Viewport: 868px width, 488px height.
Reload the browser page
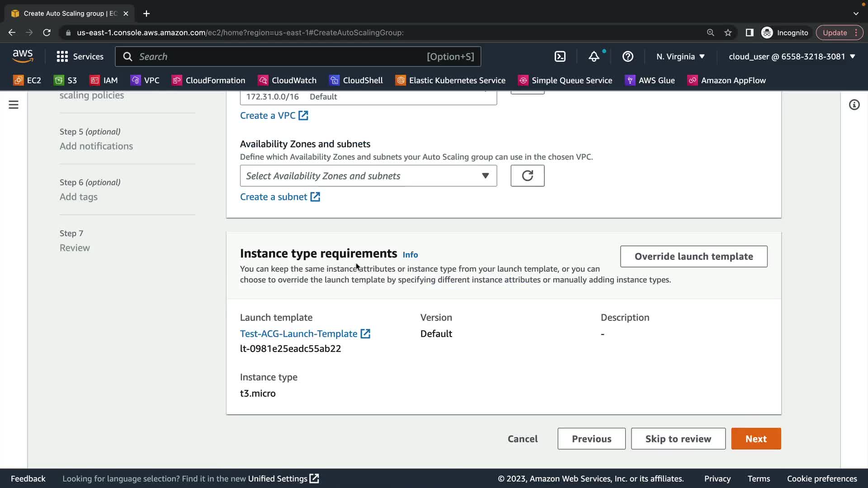coord(47,33)
